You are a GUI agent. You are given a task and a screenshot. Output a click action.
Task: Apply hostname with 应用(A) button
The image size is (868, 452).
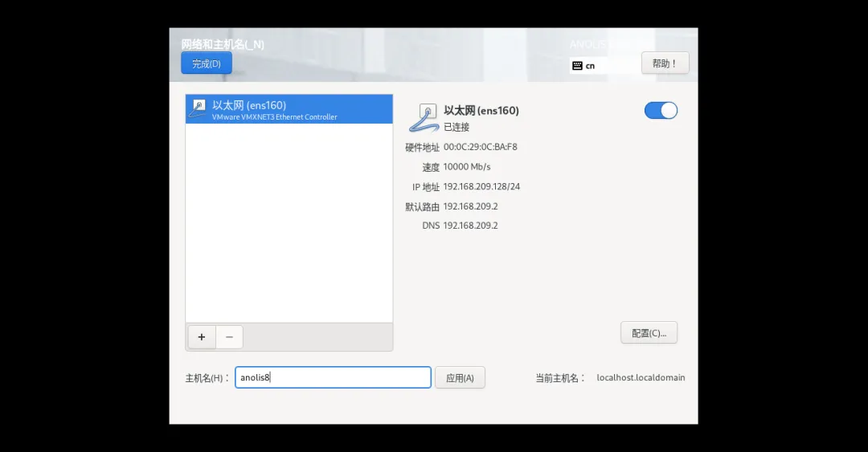coord(460,378)
